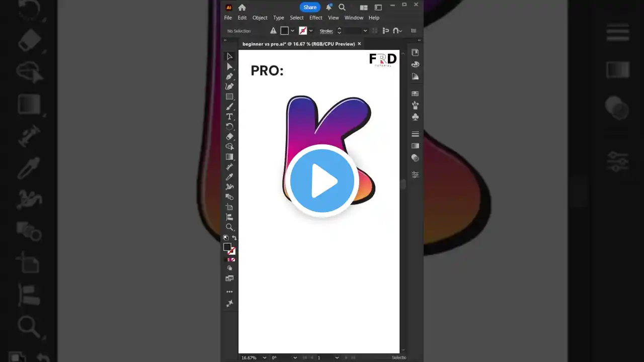Select the Selection tool arrow
The width and height of the screenshot is (644, 362).
click(229, 56)
